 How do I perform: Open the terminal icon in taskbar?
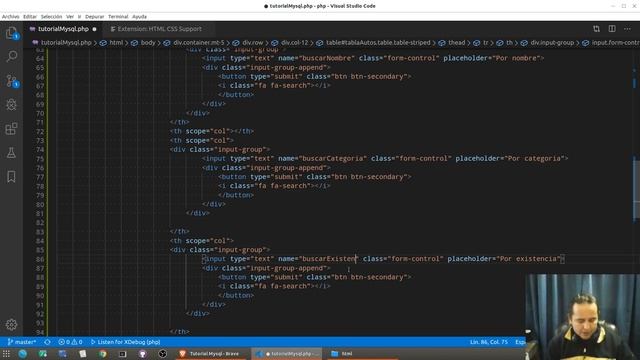tap(122, 354)
